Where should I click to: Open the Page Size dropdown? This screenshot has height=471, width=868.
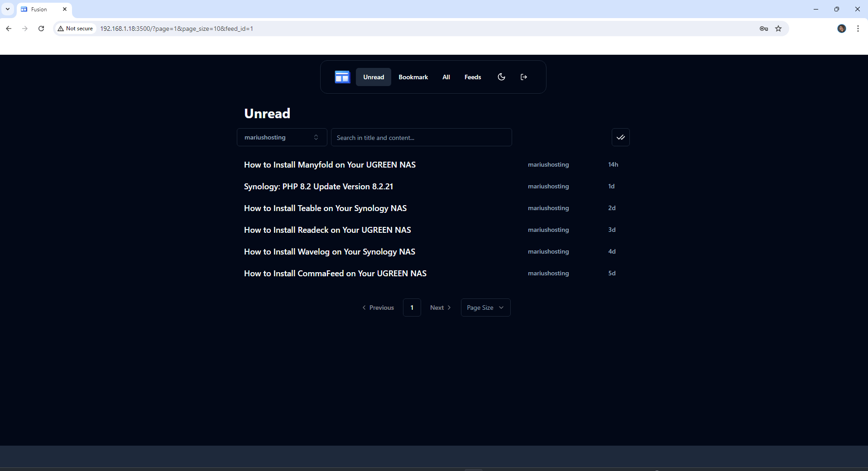point(485,308)
